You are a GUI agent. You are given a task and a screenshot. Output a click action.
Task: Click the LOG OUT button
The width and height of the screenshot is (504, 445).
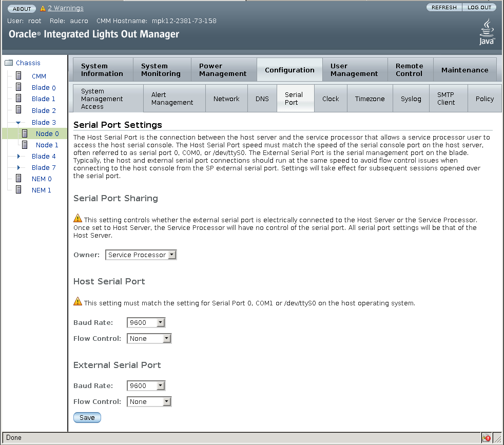coord(479,7)
